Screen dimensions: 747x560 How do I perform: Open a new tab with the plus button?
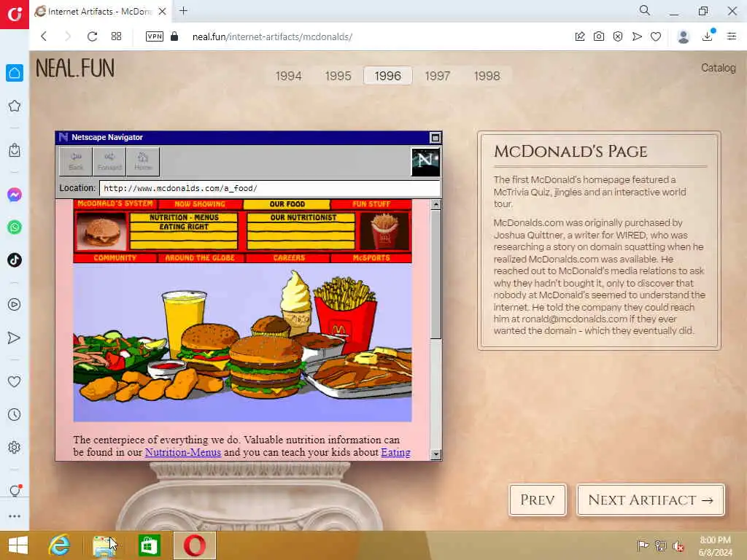[x=183, y=10]
